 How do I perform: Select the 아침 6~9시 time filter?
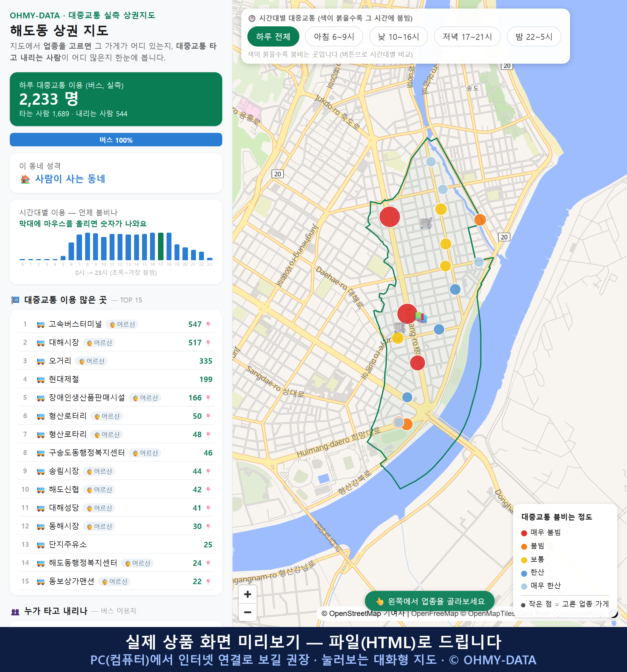pos(334,36)
